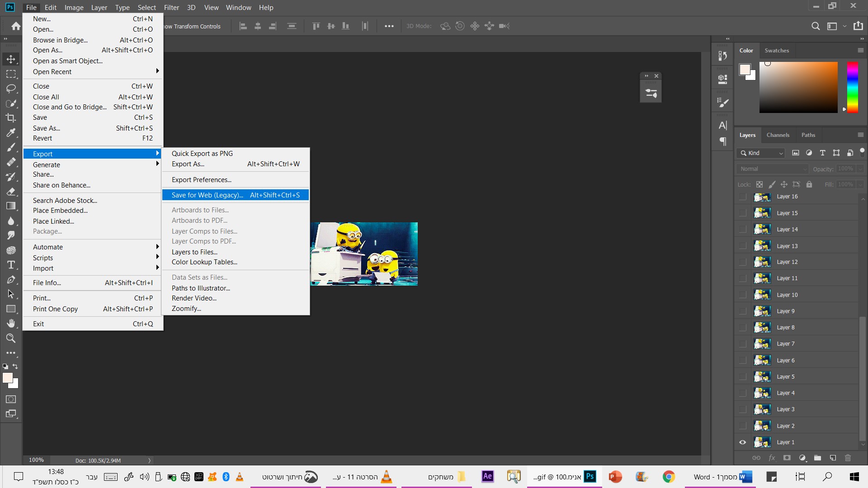
Task: Click the filter for type layers icon
Action: coord(822,153)
